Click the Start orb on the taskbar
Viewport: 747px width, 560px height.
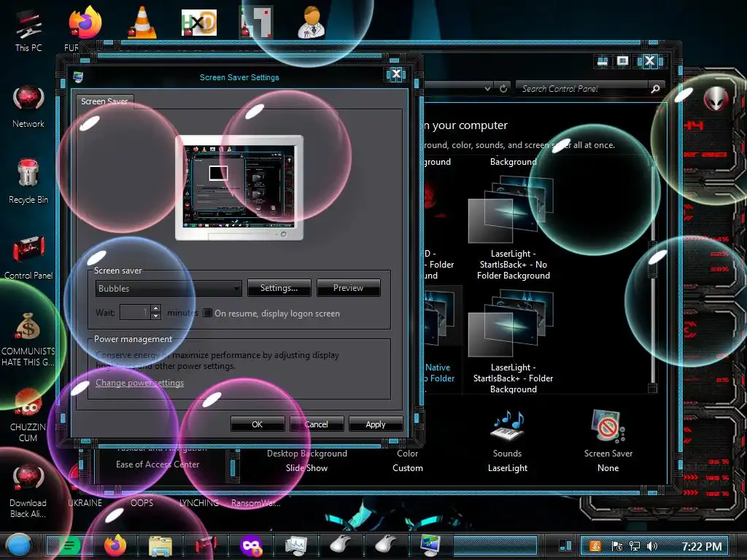point(18,545)
